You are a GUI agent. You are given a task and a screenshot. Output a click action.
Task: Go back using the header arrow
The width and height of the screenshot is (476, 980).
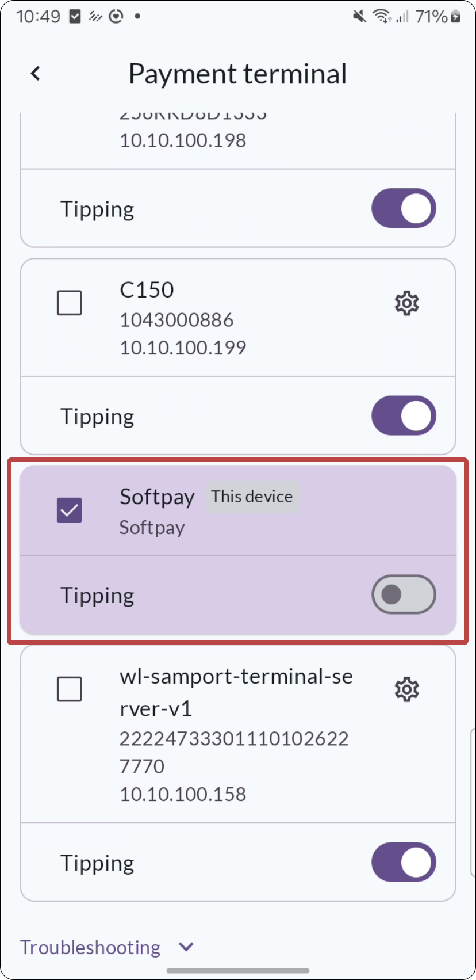tap(36, 74)
